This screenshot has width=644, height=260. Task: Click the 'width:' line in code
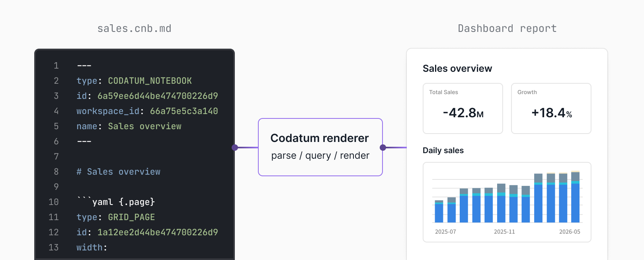[x=92, y=248]
